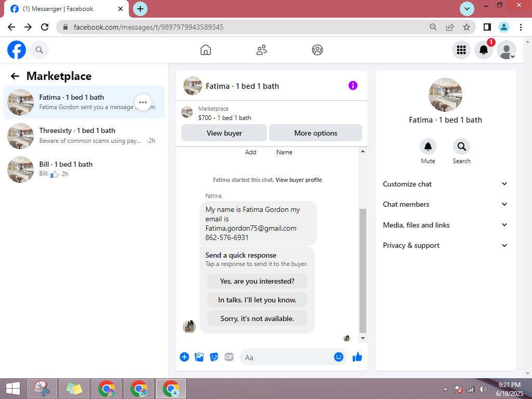This screenshot has height=399, width=532.
Task: Open the browser zoom magnifier icon
Action: click(x=433, y=27)
